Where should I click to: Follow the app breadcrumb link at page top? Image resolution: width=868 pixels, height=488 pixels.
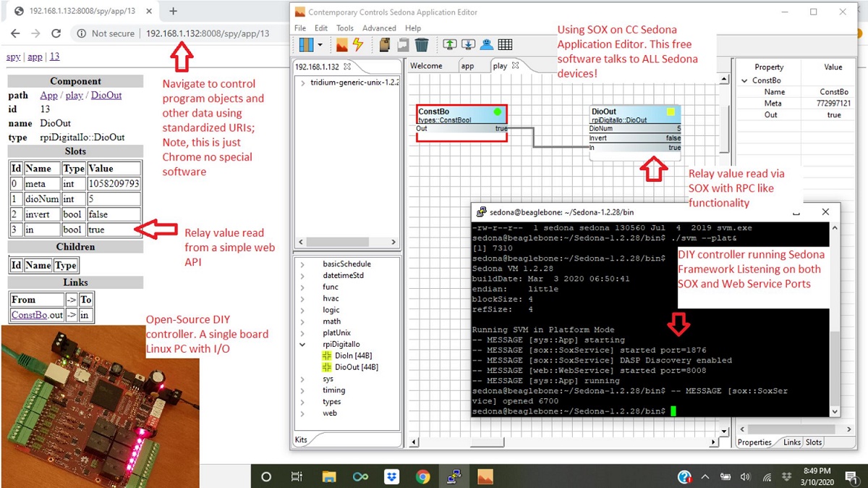pos(35,57)
